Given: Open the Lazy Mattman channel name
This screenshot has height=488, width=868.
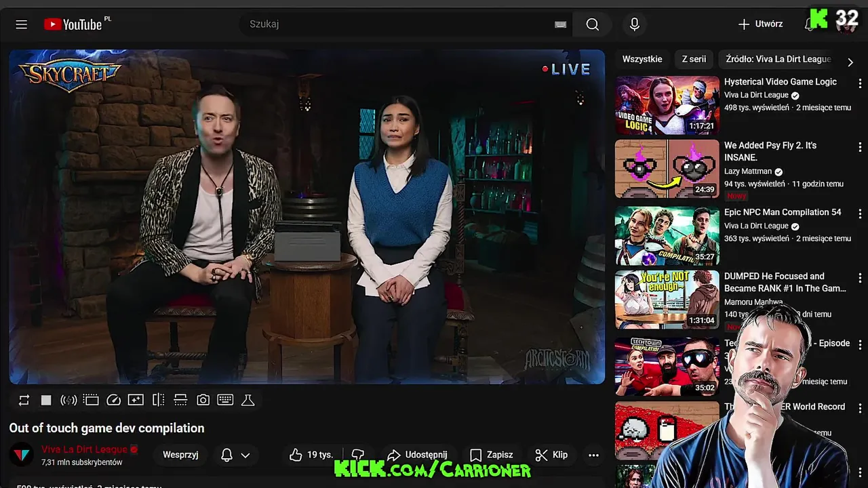Looking at the screenshot, I should click(748, 172).
